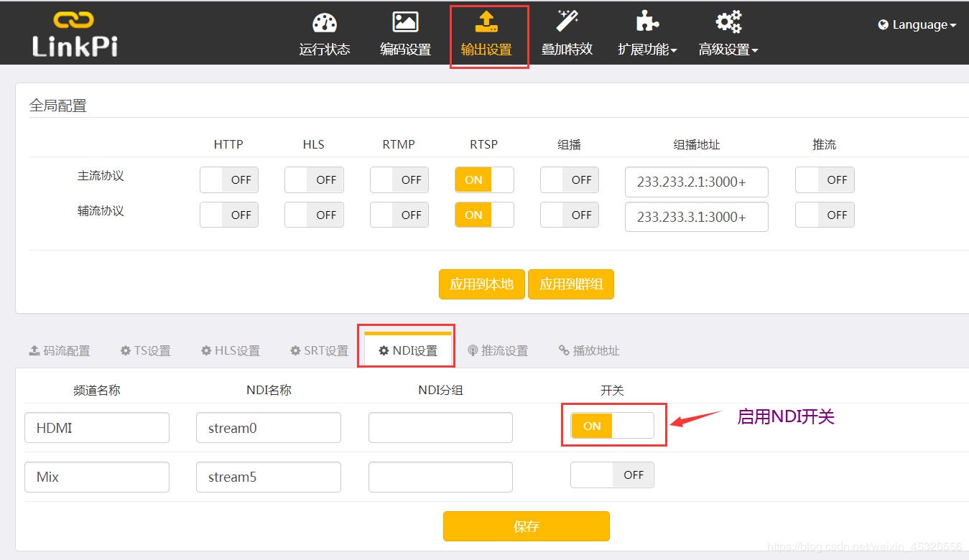Toggle HLS for 主流协议
Viewport: 969px width, 560px height.
pos(314,180)
